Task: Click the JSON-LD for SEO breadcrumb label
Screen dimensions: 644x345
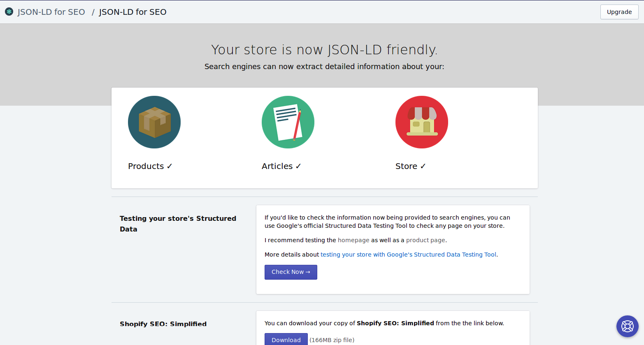Action: [51, 12]
